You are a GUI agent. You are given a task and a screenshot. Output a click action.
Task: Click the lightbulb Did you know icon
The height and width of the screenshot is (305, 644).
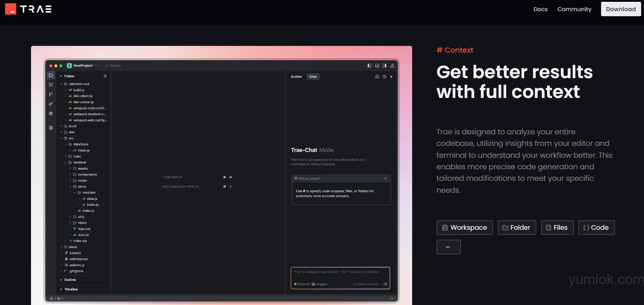point(296,178)
